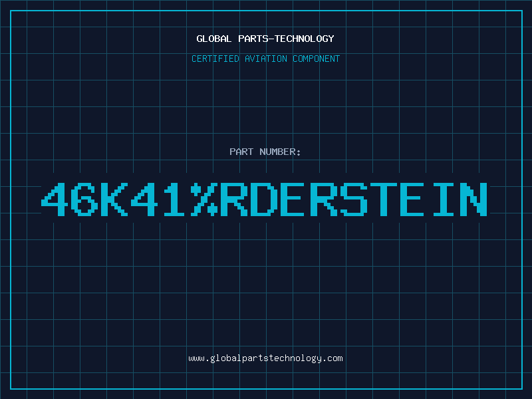Open the www.globalpartstechnology.com link

[x=265, y=358]
